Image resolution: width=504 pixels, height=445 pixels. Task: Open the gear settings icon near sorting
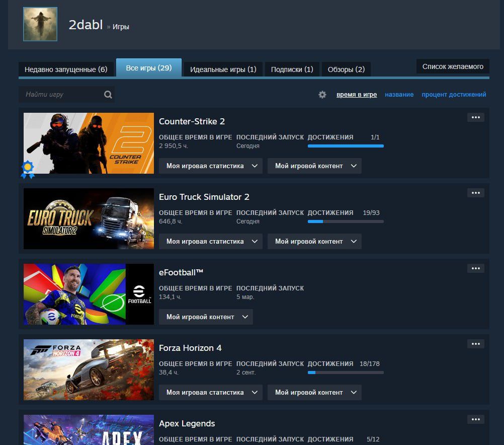coord(322,94)
